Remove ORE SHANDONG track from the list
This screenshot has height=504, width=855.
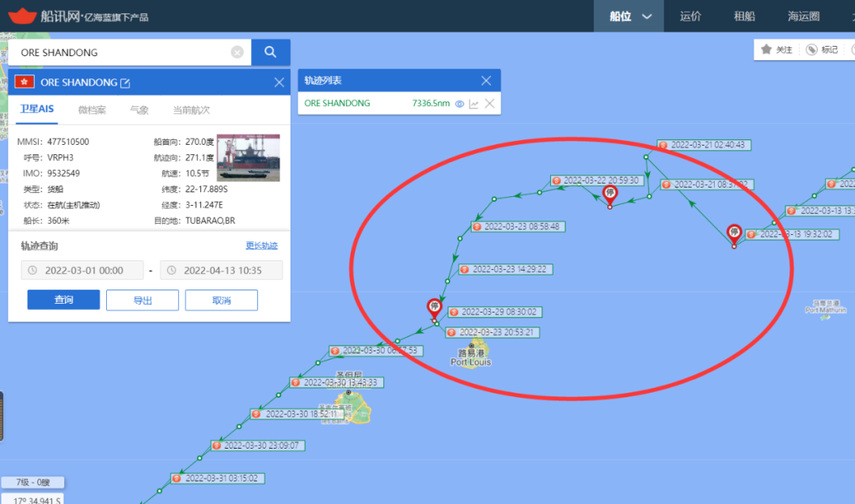pos(490,104)
